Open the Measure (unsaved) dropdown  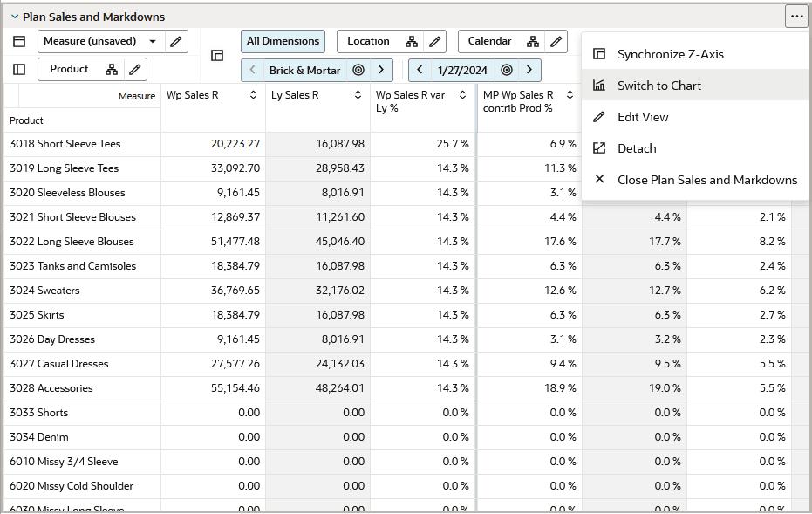pyautogui.click(x=101, y=42)
